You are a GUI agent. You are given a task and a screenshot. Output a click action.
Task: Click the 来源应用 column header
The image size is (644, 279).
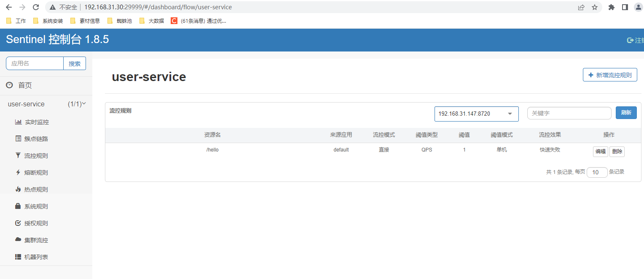coord(341,135)
